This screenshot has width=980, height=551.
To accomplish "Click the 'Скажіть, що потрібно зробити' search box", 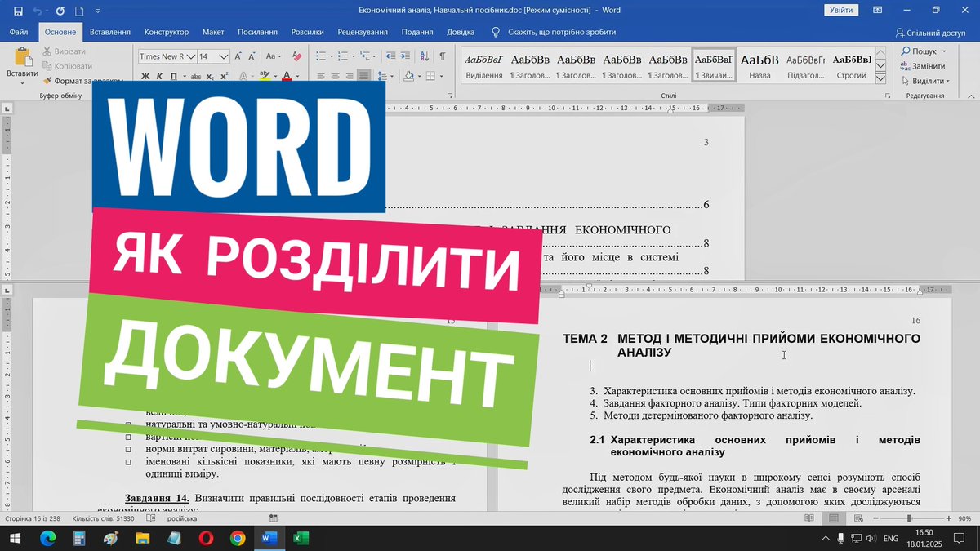I will pyautogui.click(x=562, y=32).
